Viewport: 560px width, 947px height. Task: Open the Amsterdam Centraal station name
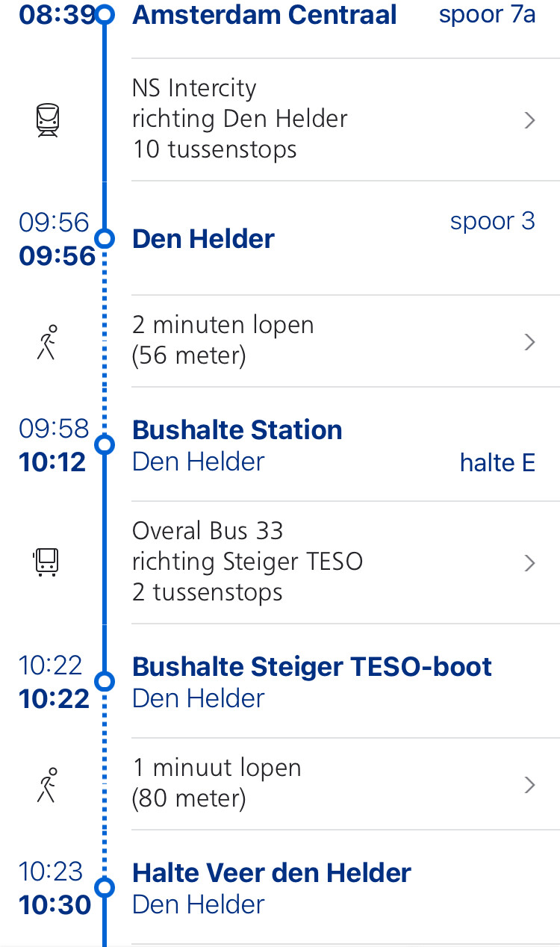tap(264, 14)
